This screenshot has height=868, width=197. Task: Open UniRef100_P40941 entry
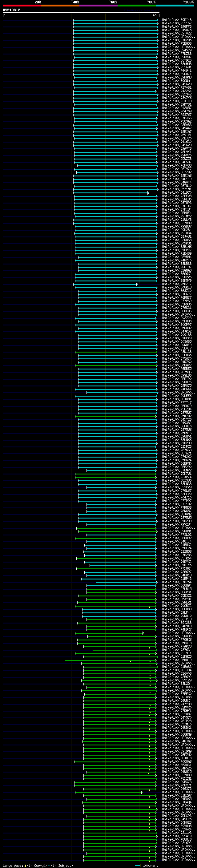pos(177,71)
